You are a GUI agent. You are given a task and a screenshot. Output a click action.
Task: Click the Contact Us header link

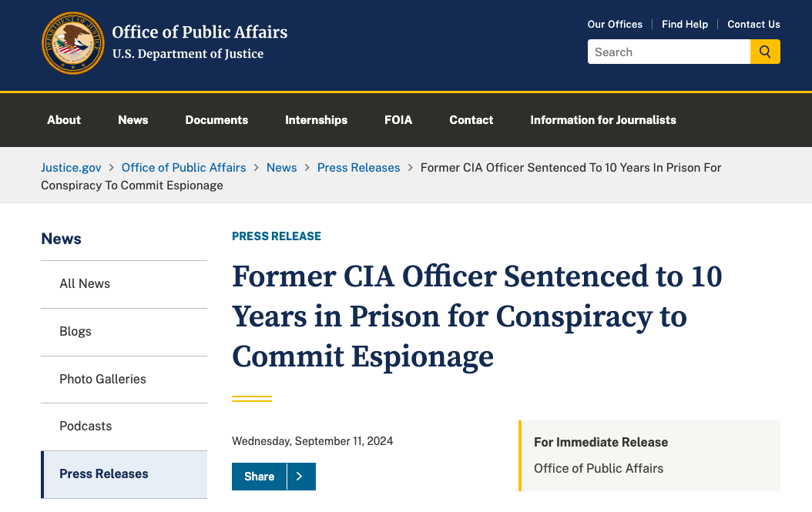(x=753, y=24)
